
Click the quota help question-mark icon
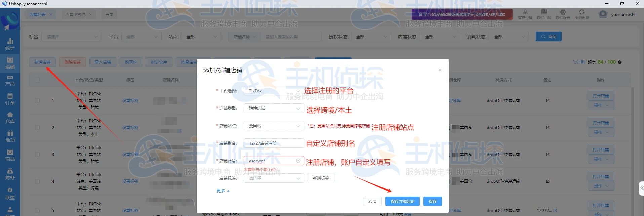tap(620, 62)
